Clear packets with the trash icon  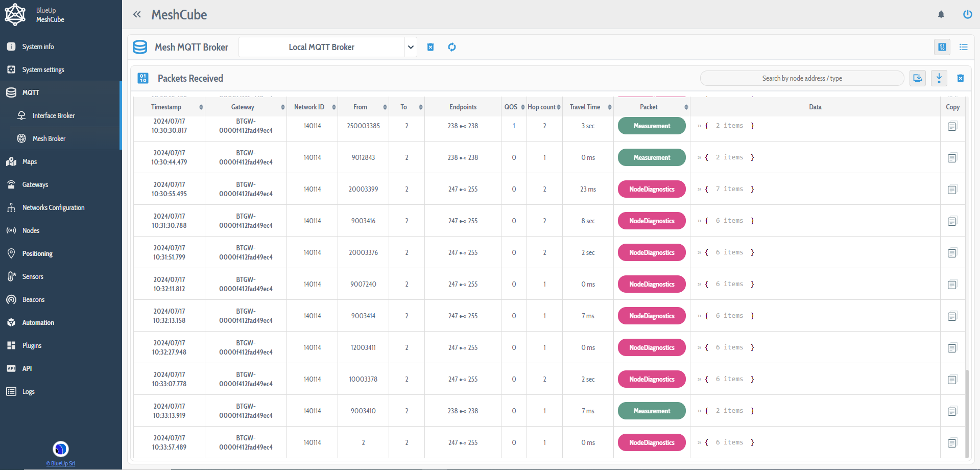coord(960,78)
